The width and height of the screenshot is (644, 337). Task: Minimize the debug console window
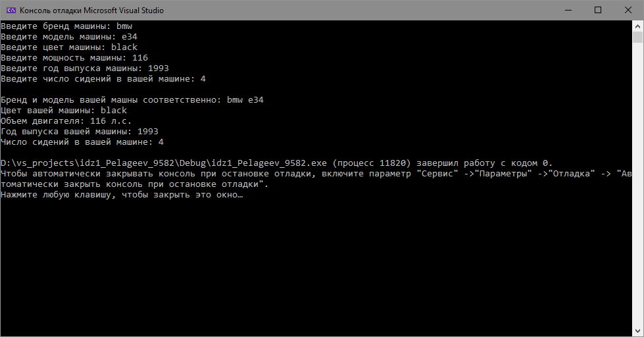[x=568, y=11]
